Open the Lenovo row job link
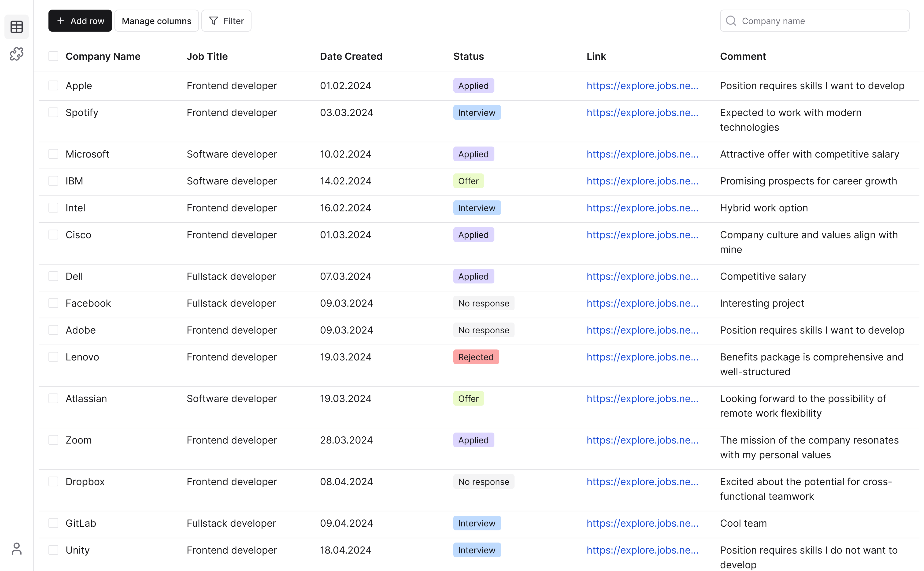The height and width of the screenshot is (571, 924). pyautogui.click(x=642, y=357)
